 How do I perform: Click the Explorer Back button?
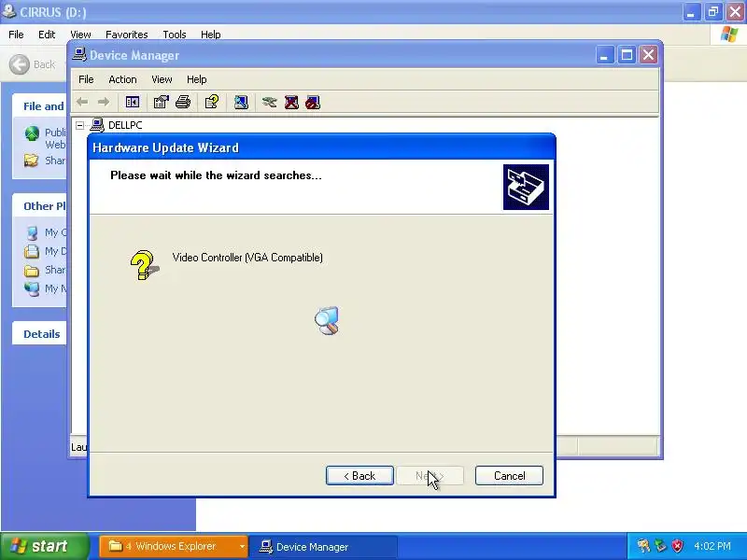pyautogui.click(x=33, y=64)
